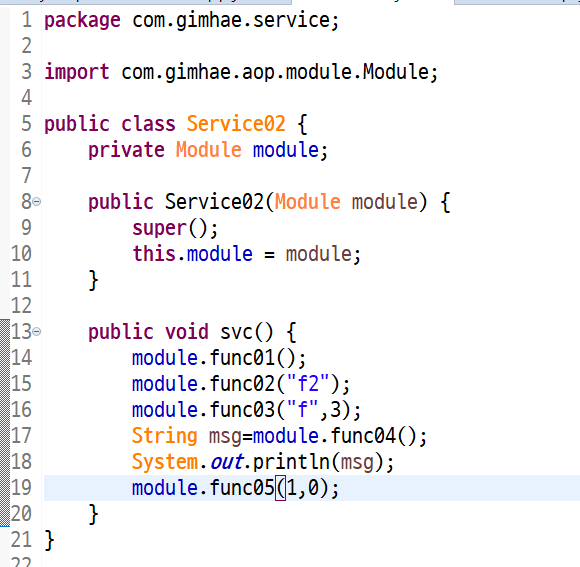The width and height of the screenshot is (580, 567).
Task: Click 'func03' method call
Action: click(x=243, y=409)
